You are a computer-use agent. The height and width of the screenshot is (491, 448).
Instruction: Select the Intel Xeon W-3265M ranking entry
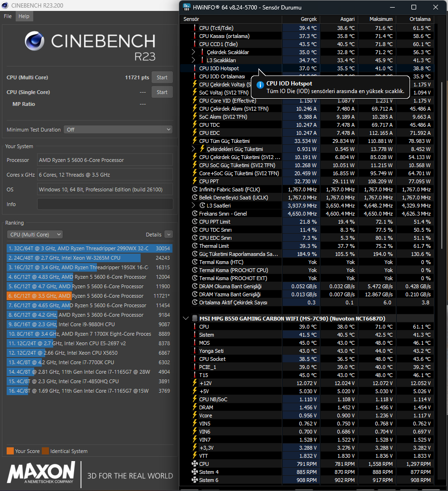click(x=89, y=258)
